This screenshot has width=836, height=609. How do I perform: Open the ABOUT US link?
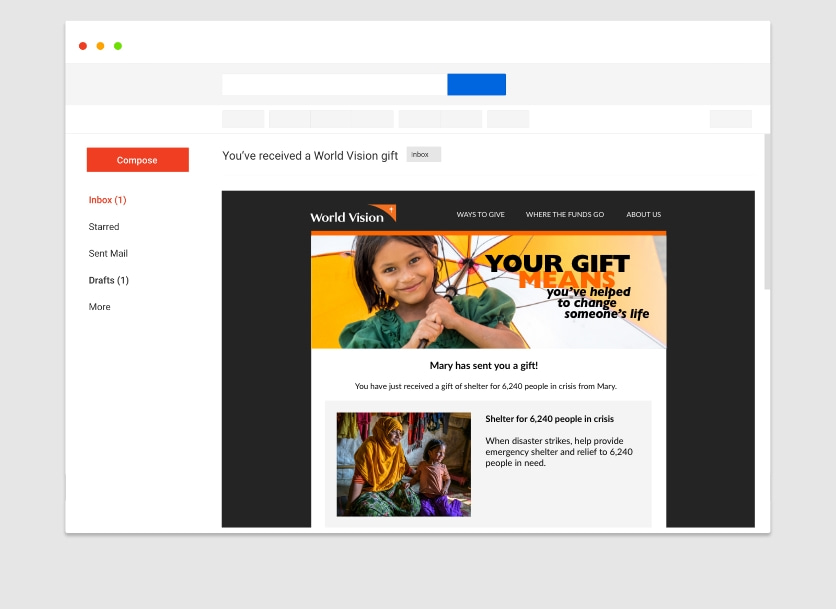pyautogui.click(x=644, y=214)
